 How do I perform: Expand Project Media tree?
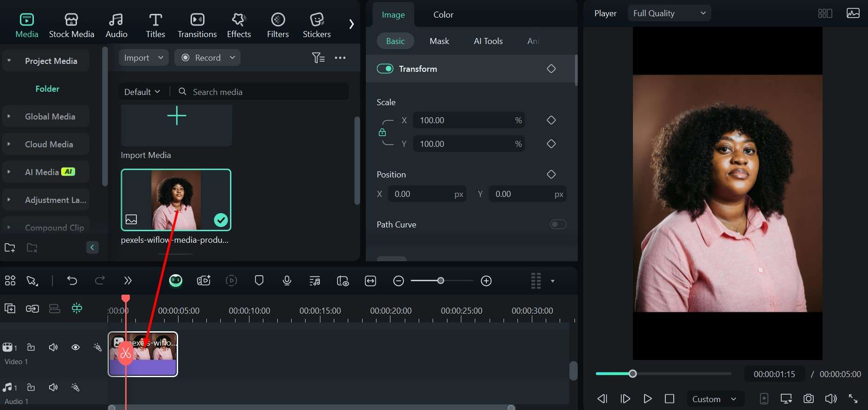click(9, 61)
